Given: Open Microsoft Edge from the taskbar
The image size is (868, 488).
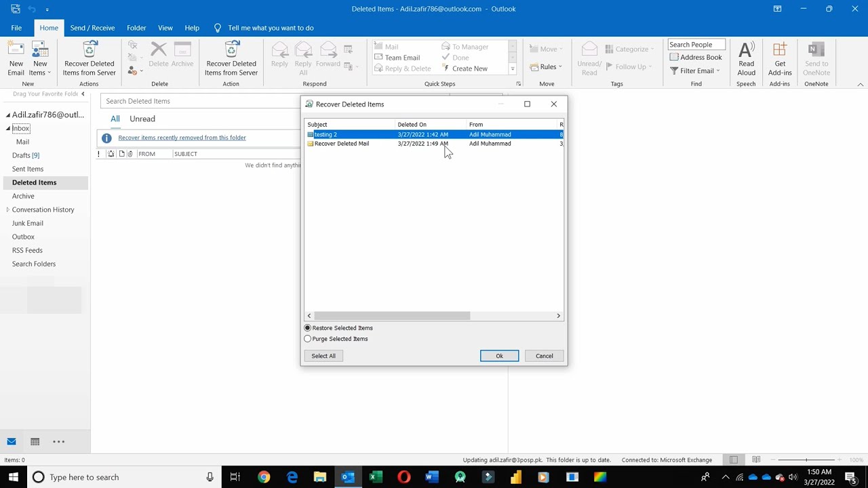Looking at the screenshot, I should (292, 477).
